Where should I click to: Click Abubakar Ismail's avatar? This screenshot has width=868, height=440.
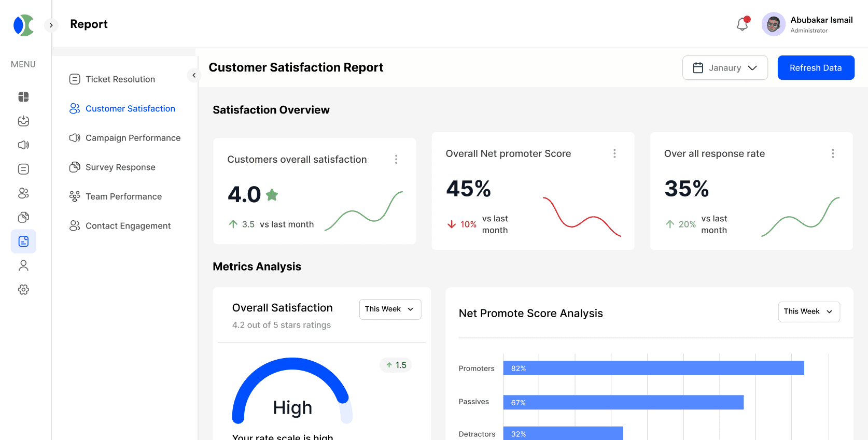tap(773, 24)
